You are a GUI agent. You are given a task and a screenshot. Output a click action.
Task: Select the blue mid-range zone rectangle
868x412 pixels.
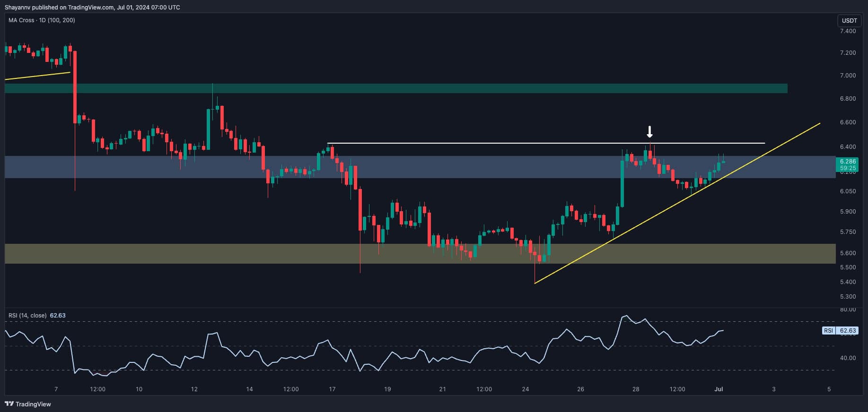pos(419,167)
